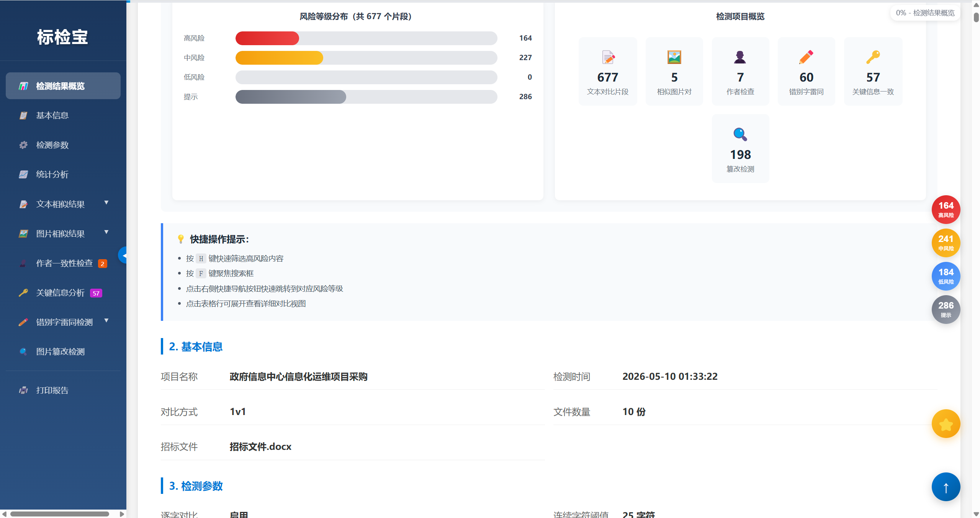Jump to the 164 高风险 quick-nav circle
The height and width of the screenshot is (518, 980).
[x=946, y=209]
